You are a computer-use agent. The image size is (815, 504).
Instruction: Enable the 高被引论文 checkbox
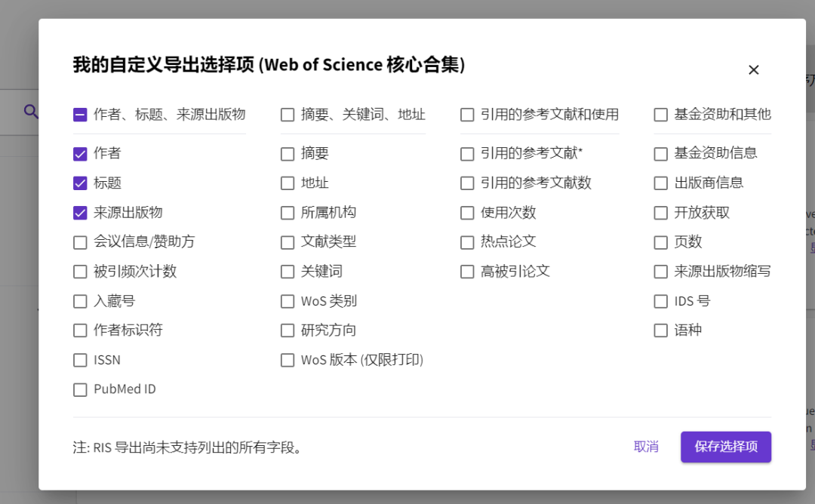point(467,272)
